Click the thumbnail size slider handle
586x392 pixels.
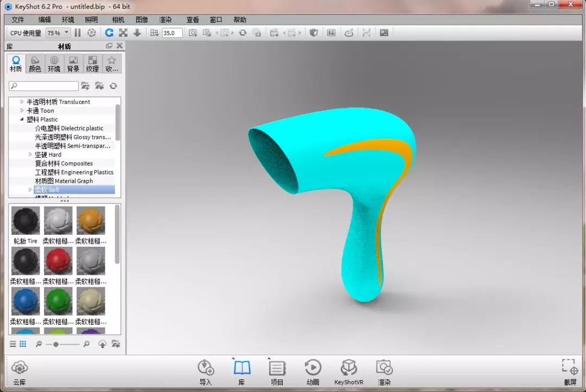click(x=56, y=344)
